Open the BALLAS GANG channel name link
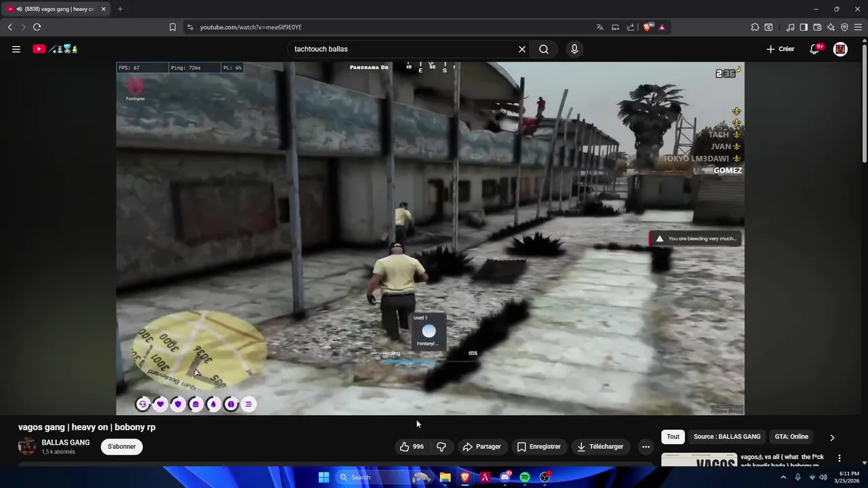The image size is (868, 488). (x=66, y=443)
